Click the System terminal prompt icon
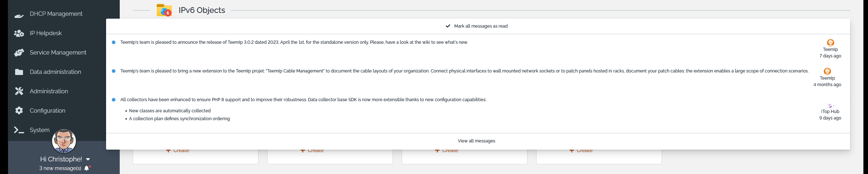 coord(19,130)
